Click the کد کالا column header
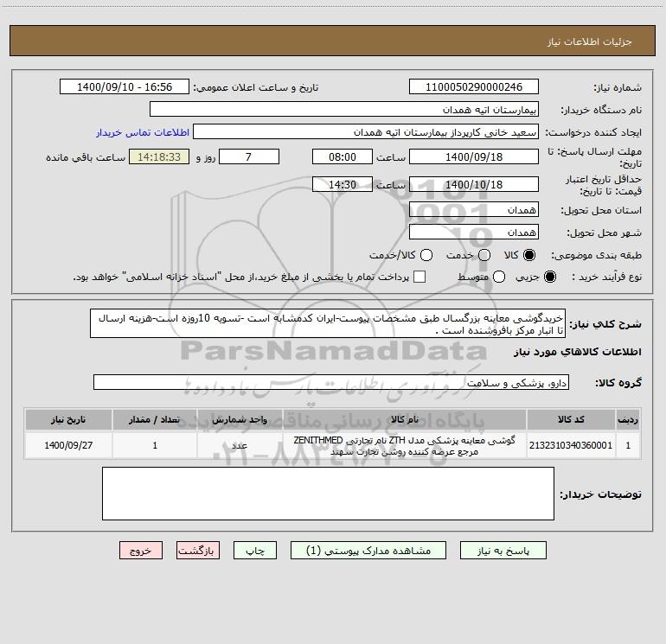The image size is (666, 644). tap(571, 419)
